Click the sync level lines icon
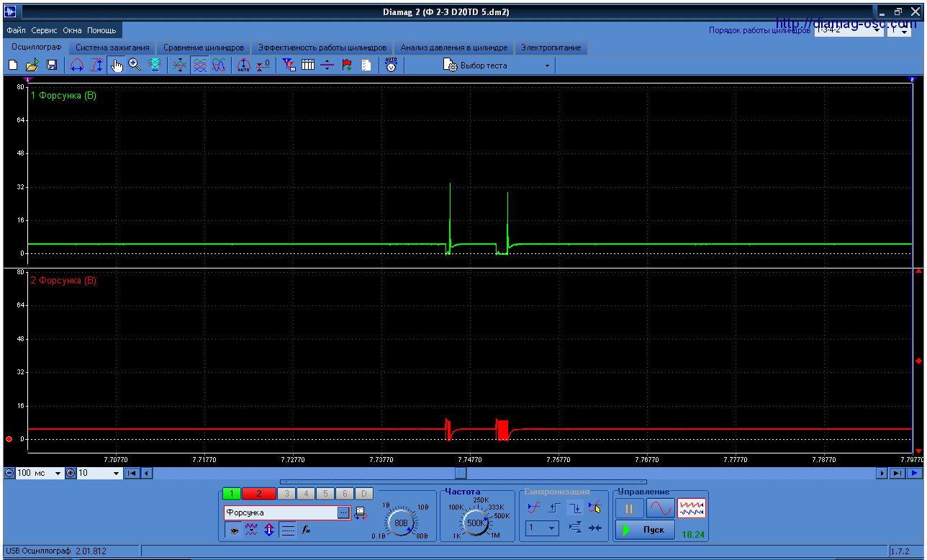 pyautogui.click(x=574, y=528)
